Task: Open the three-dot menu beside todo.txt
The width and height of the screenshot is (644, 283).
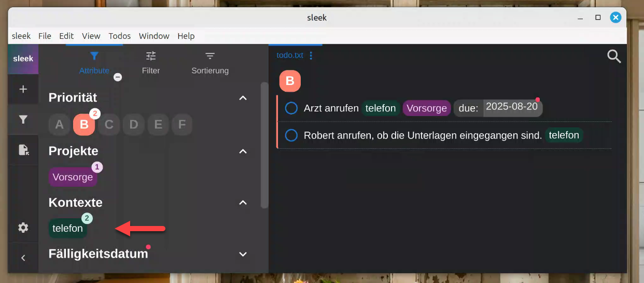Action: click(x=311, y=55)
